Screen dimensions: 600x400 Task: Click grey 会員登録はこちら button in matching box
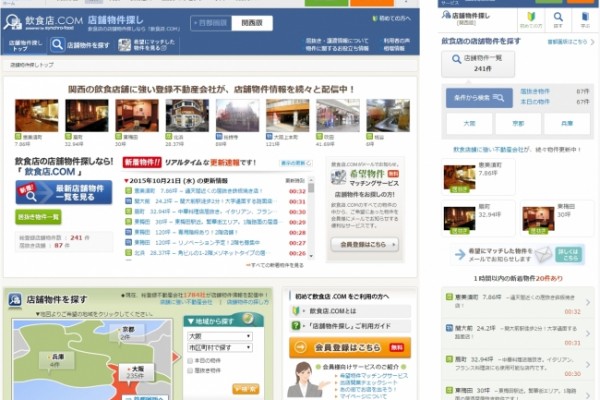tap(365, 244)
